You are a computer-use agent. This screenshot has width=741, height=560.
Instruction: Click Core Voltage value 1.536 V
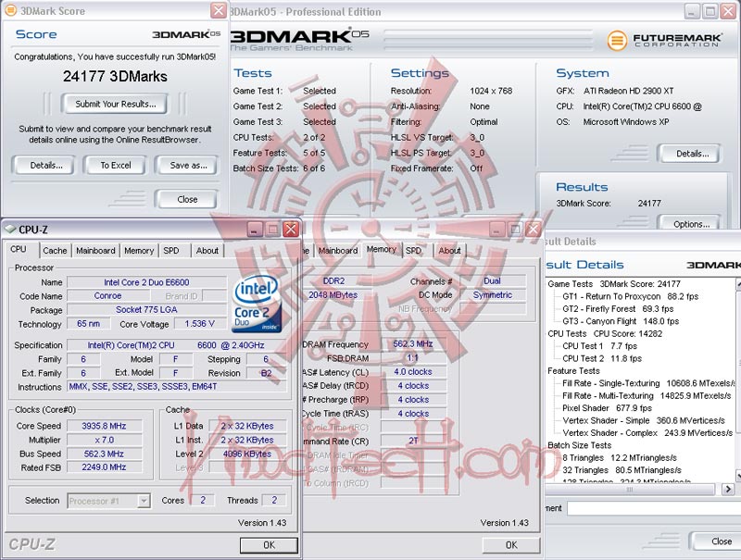200,324
